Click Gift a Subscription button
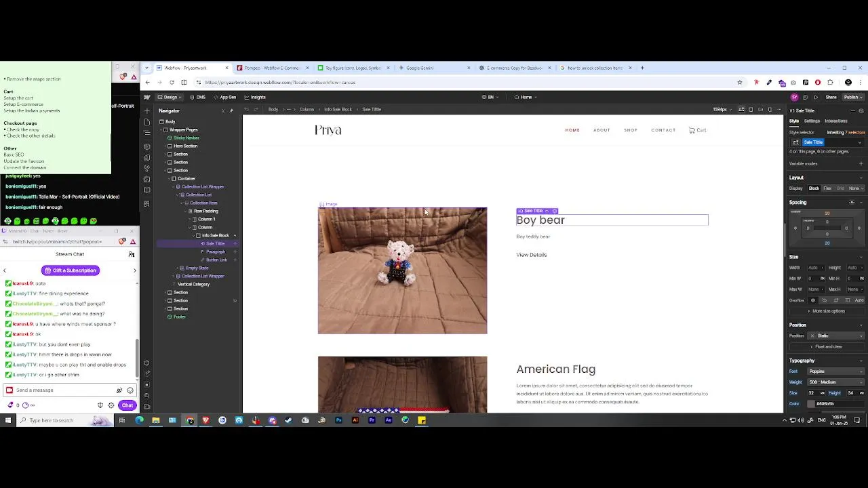The image size is (868, 488). pyautogui.click(x=71, y=270)
